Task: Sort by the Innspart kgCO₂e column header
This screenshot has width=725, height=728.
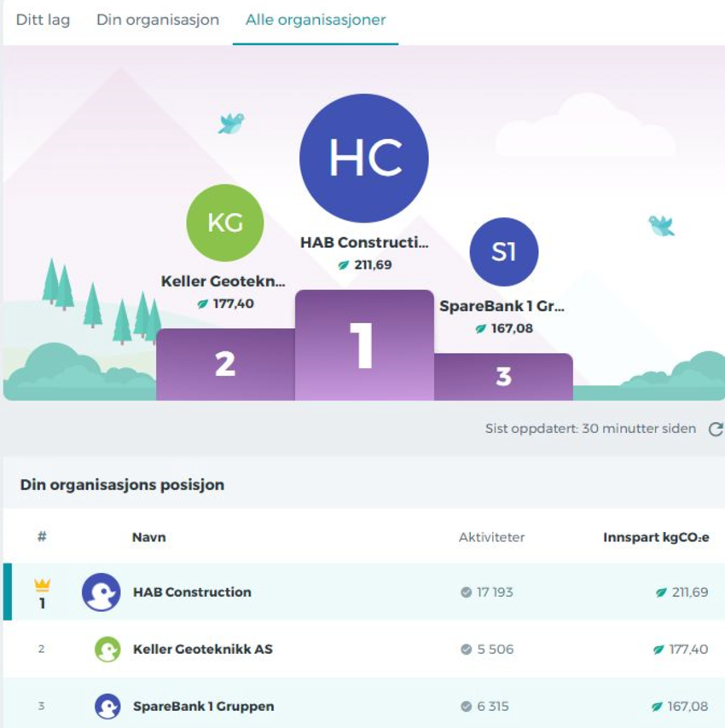Action: click(656, 537)
